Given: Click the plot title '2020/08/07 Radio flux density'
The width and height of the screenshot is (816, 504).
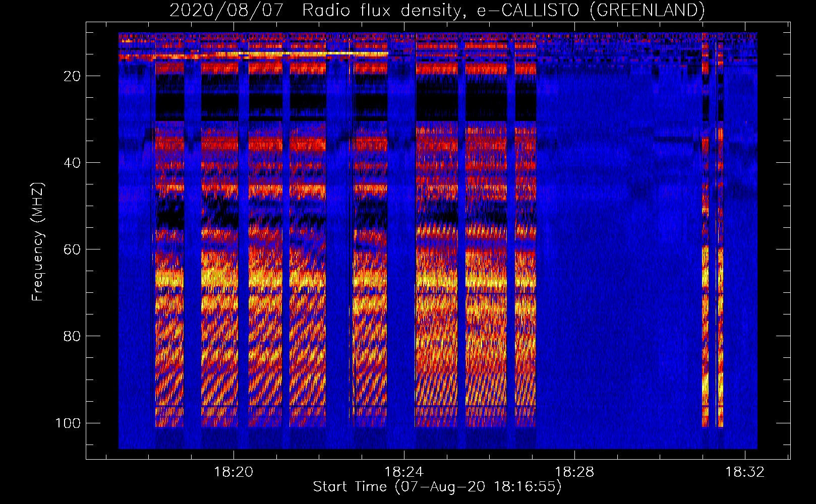Looking at the screenshot, I should click(x=437, y=10).
